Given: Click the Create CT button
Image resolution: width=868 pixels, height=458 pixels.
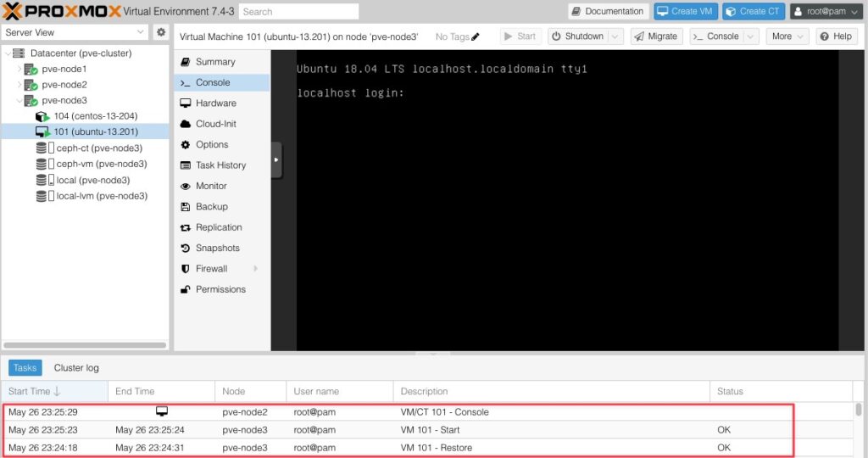Looking at the screenshot, I should [x=754, y=11].
